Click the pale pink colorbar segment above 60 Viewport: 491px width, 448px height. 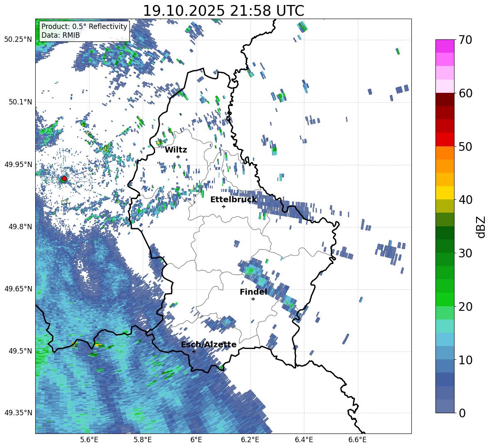(445, 86)
